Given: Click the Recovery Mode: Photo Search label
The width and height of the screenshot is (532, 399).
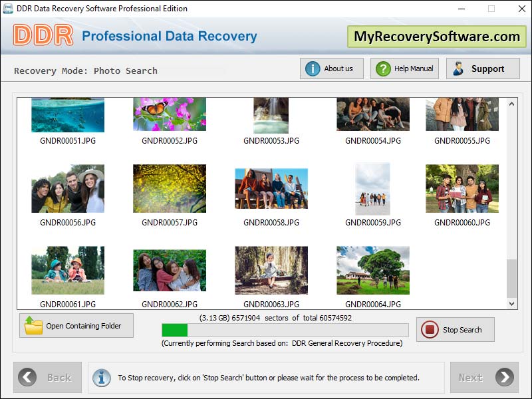Looking at the screenshot, I should coord(85,70).
